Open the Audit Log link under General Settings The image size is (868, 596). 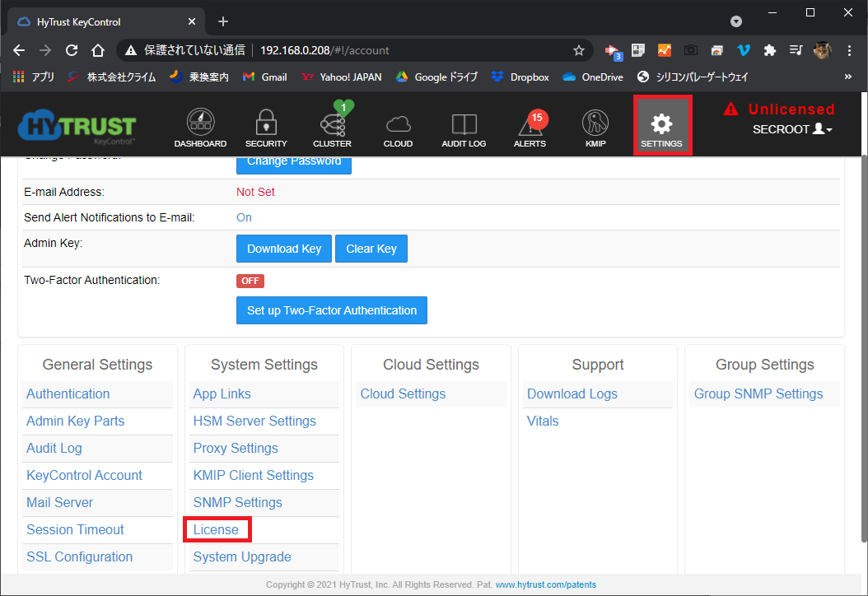click(54, 449)
